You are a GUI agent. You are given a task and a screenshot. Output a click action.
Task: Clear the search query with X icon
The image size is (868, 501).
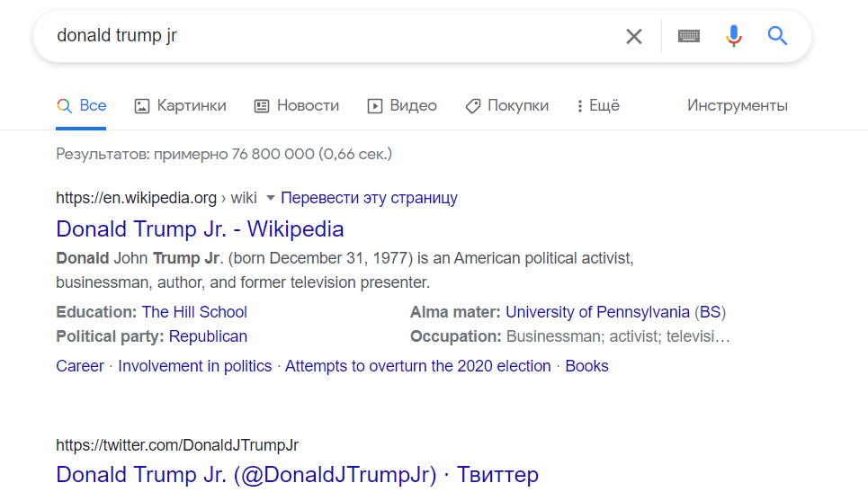coord(634,36)
